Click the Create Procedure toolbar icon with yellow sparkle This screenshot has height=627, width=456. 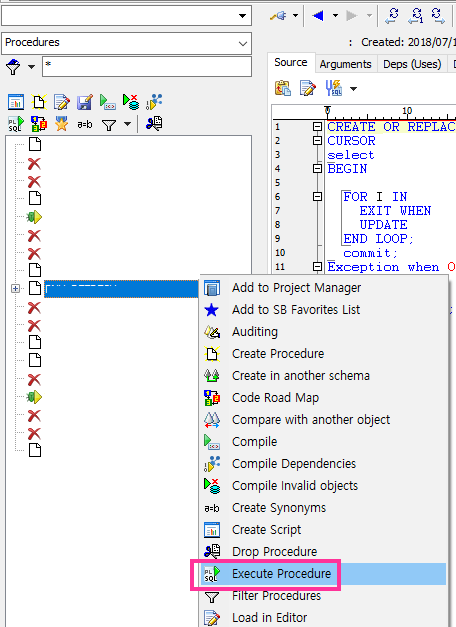click(x=39, y=102)
